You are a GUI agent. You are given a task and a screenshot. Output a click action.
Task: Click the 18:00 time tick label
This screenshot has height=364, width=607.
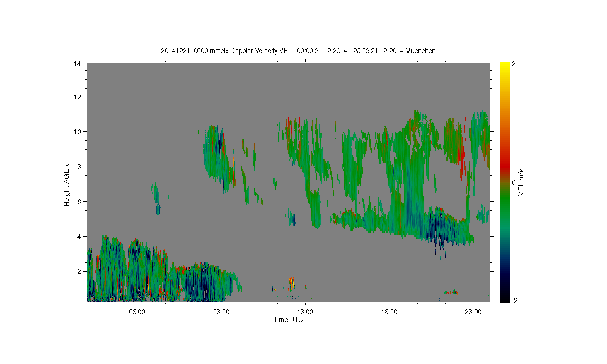click(389, 312)
